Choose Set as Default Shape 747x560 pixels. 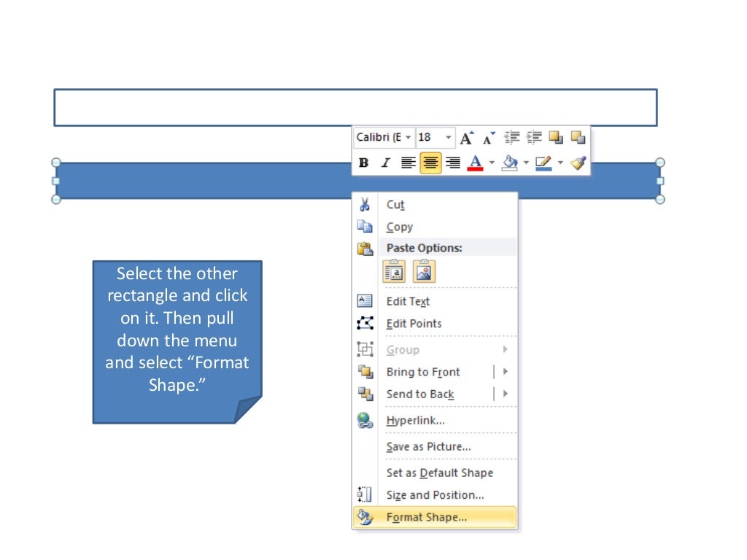[x=440, y=472]
